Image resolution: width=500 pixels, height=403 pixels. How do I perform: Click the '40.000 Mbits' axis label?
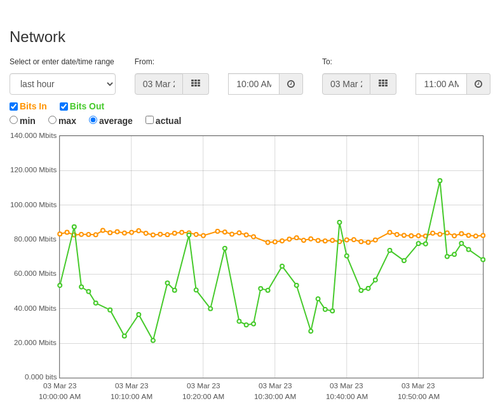point(35,308)
